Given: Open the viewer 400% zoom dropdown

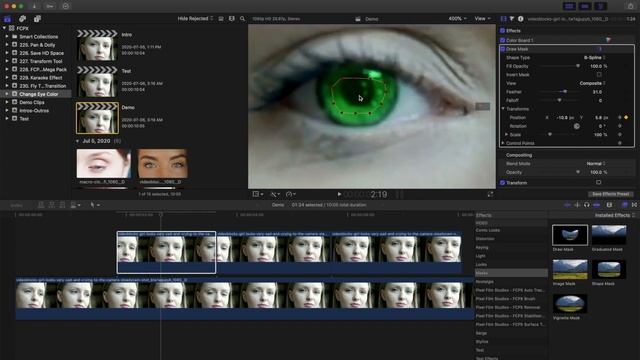Looking at the screenshot, I should tap(458, 19).
